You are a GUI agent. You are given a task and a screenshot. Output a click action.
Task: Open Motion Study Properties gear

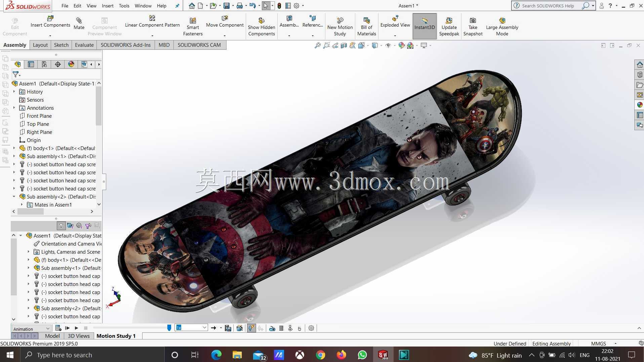[x=311, y=328]
